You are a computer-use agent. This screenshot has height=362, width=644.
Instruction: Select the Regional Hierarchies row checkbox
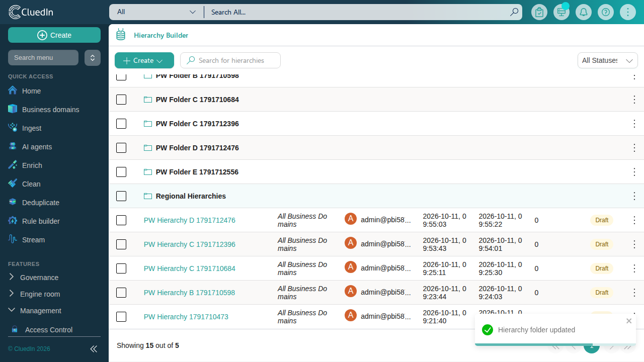tap(121, 196)
